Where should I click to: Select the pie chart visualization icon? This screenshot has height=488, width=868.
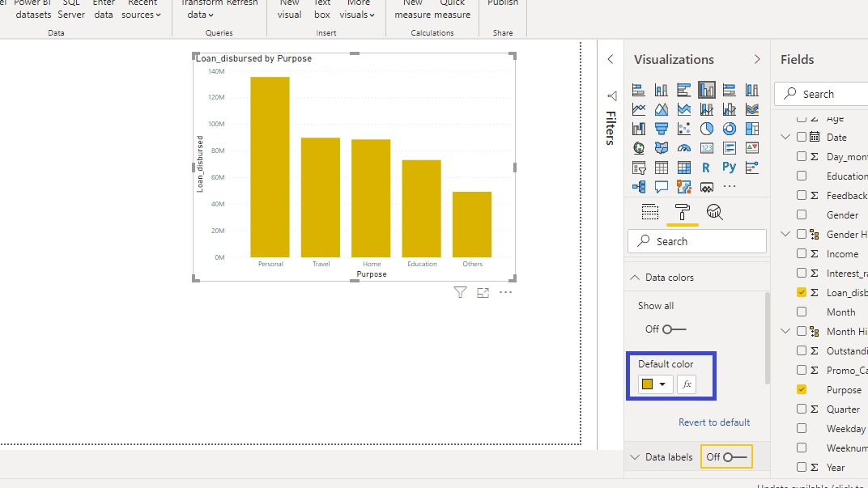(x=707, y=128)
